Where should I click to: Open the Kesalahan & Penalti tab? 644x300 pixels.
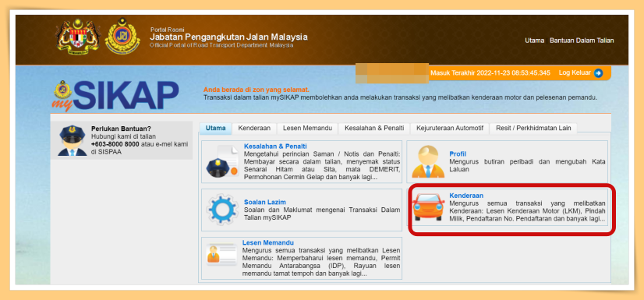coord(374,128)
